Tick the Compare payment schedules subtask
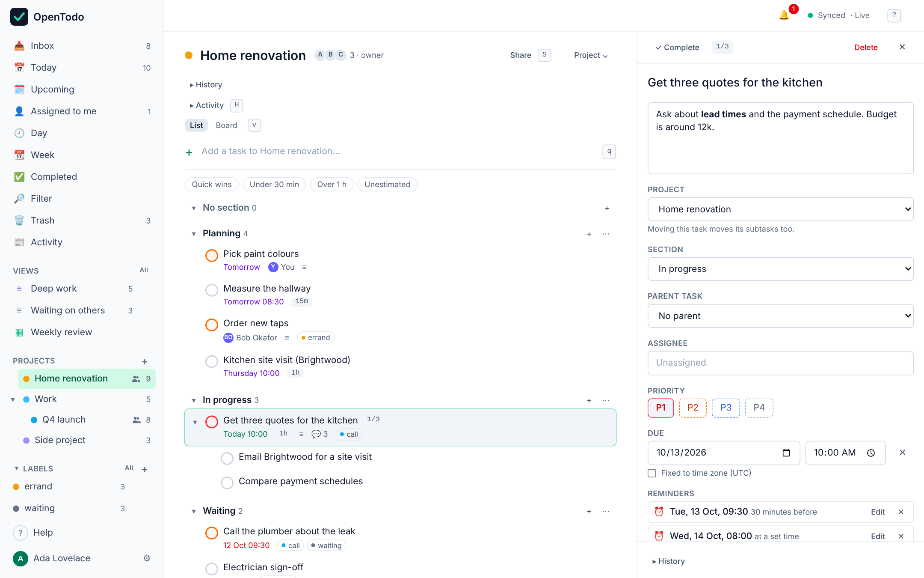Viewport: 924px width, 578px height. point(227,483)
